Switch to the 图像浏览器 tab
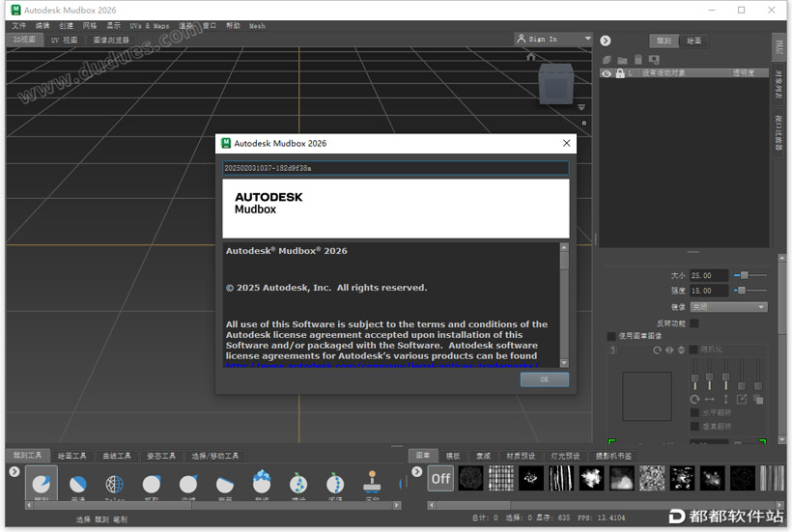Image resolution: width=792 pixels, height=532 pixels. 111,40
